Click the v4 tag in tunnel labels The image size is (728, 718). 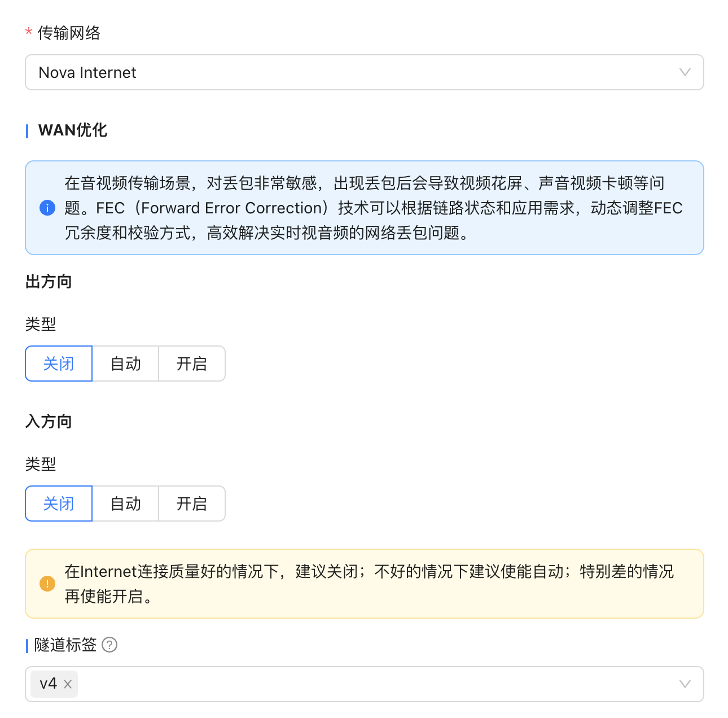[48, 684]
